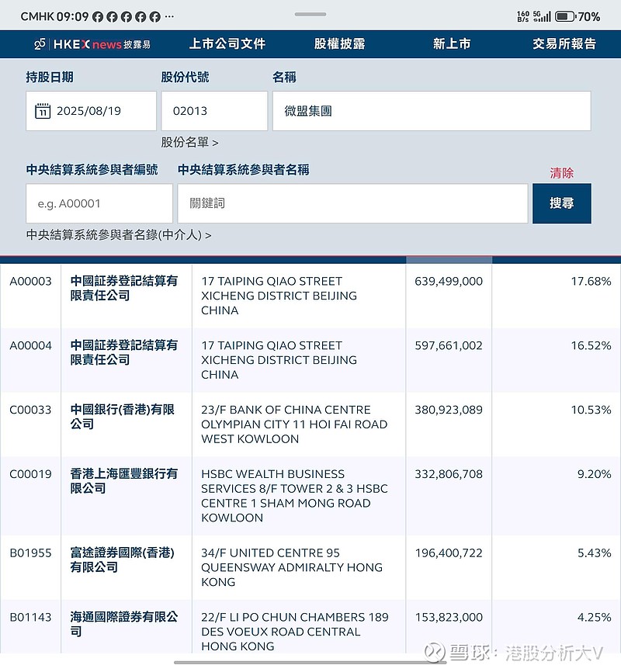Screen dimensions: 621x672
Task: Focus the participant name 關鍵詞 field
Action: pyautogui.click(x=352, y=203)
